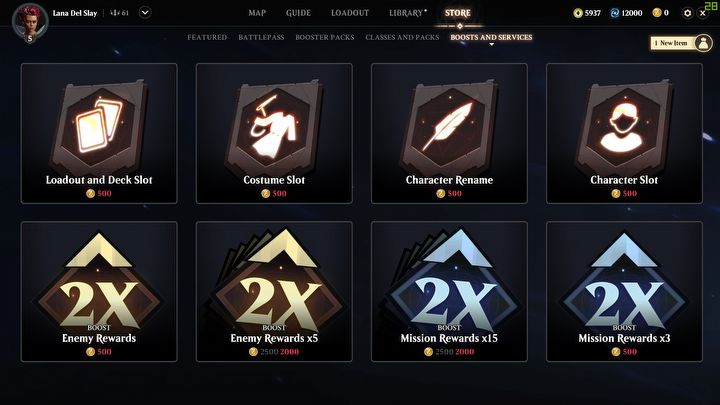Select the Mission Rewards x3 boost

pos(624,292)
